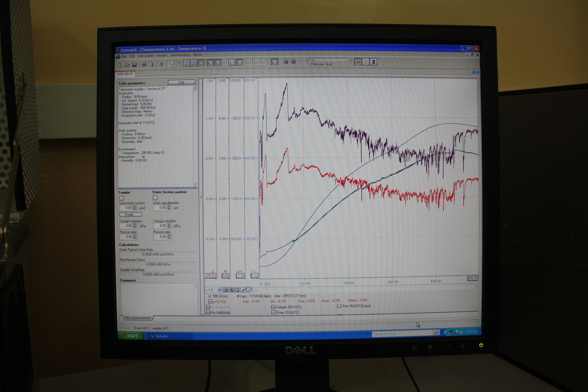588x392 pixels.
Task: Select the Tribo measurement1 tab
Action: click(x=137, y=318)
